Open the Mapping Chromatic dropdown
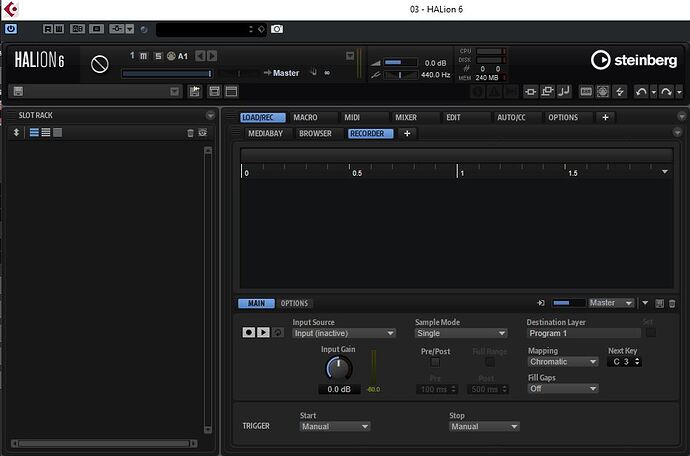 [x=563, y=362]
